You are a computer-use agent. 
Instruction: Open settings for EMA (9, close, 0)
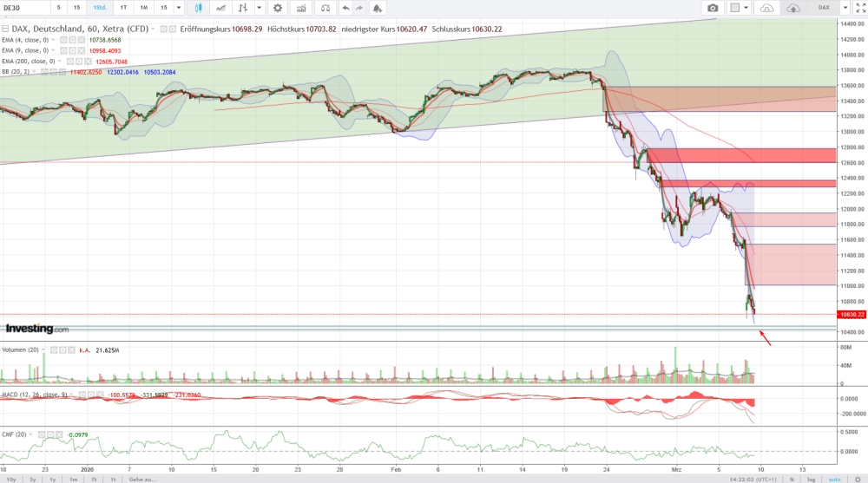tap(73, 50)
